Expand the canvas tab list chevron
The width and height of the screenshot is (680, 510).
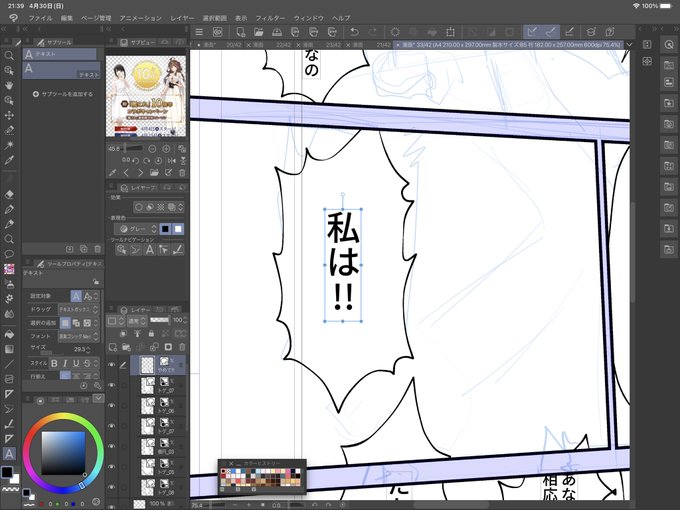(x=629, y=44)
